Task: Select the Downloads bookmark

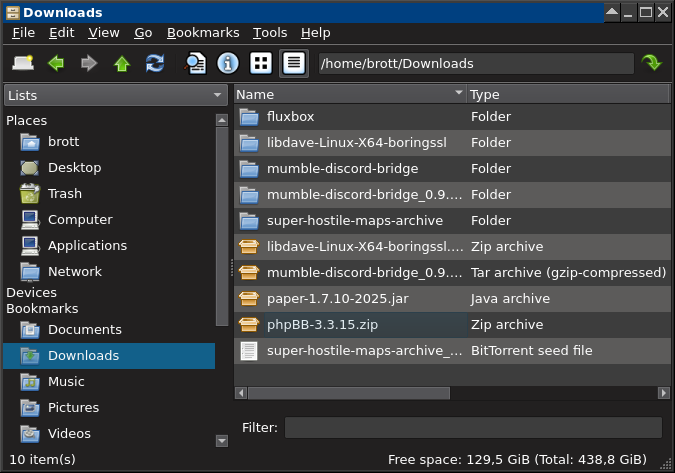Action: click(109, 356)
